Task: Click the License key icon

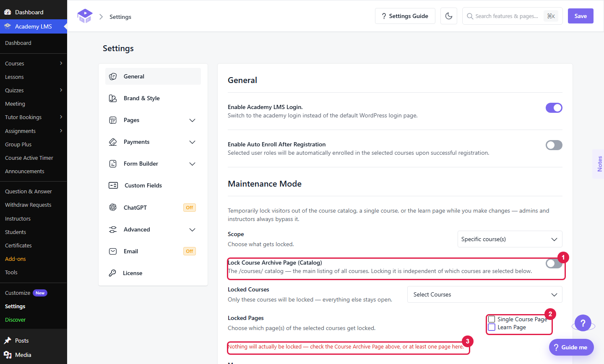Action: (x=112, y=273)
